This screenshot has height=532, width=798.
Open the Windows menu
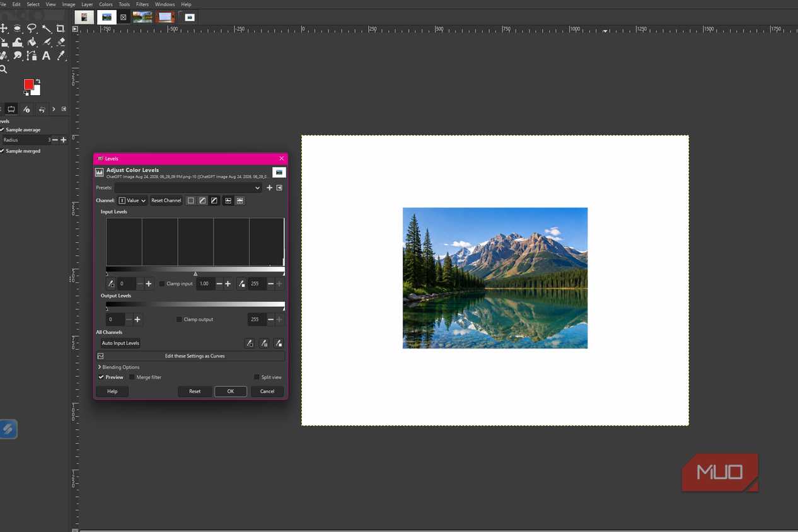click(x=165, y=4)
